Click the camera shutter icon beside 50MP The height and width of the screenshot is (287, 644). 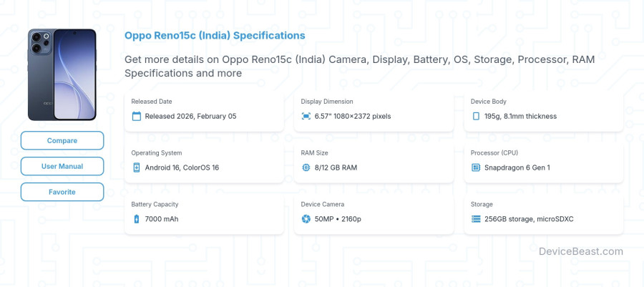[x=306, y=219]
